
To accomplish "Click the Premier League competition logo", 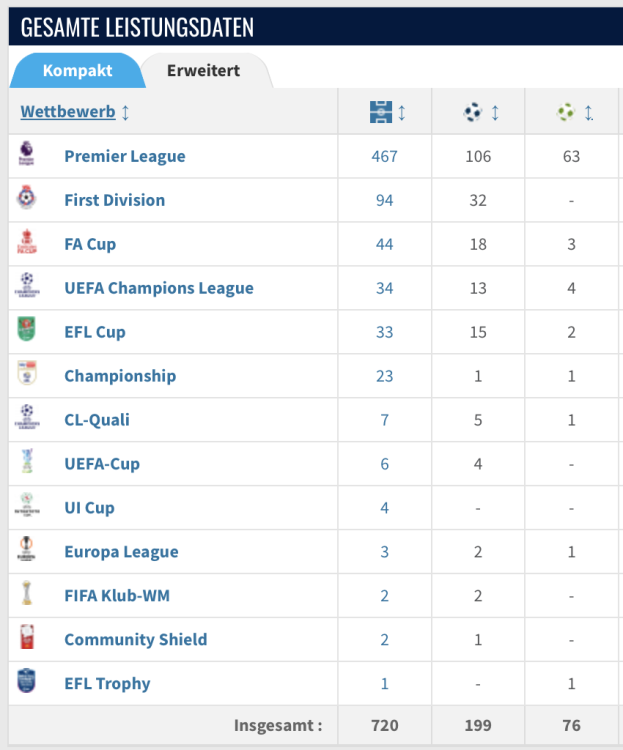I will pyautogui.click(x=26, y=156).
